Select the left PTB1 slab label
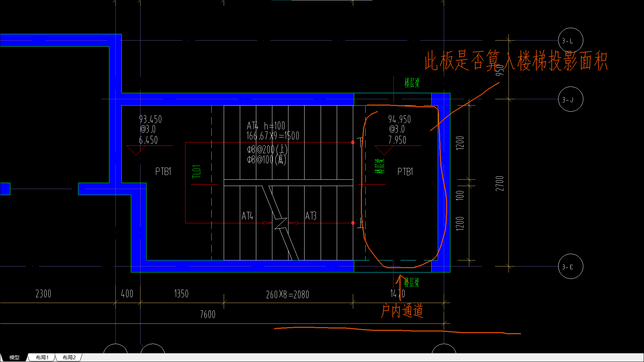Screen dimensions: 644x362 [163, 172]
